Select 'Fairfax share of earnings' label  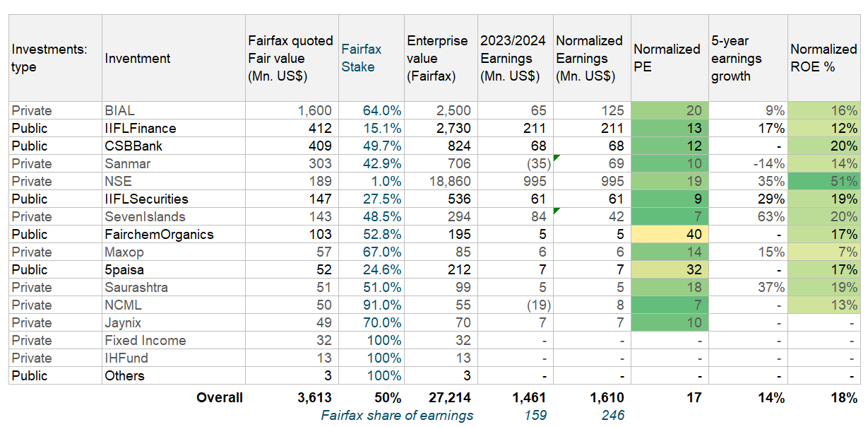(x=397, y=415)
